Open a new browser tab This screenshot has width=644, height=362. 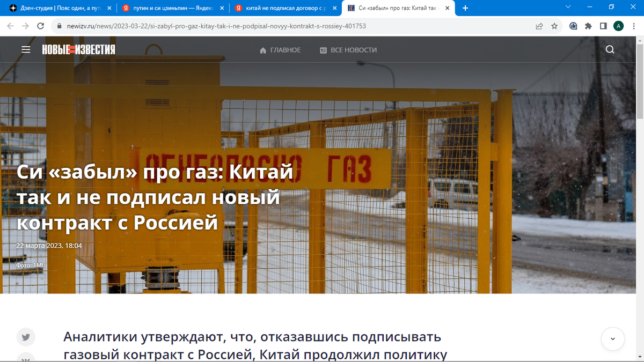click(465, 8)
